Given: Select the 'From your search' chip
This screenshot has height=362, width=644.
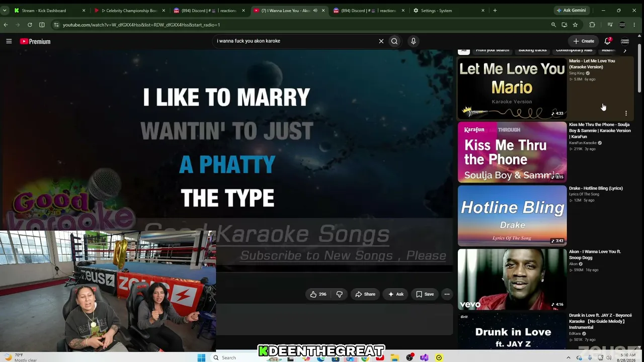Looking at the screenshot, I should 493,50.
